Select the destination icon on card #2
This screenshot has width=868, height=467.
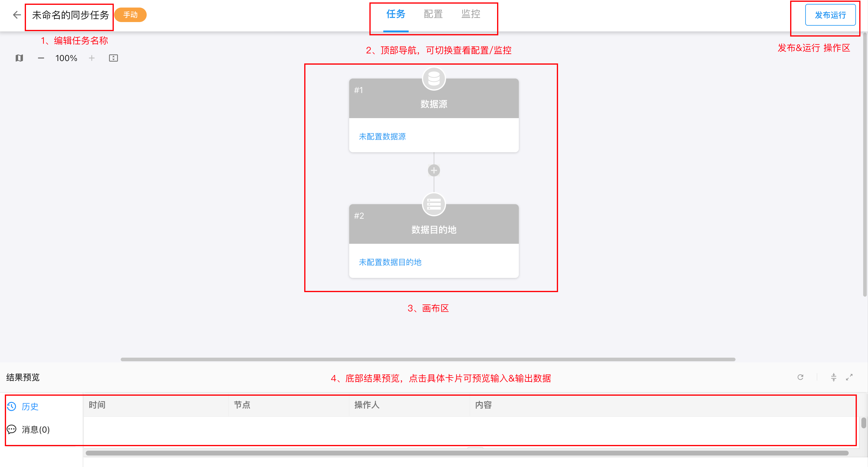tap(434, 204)
